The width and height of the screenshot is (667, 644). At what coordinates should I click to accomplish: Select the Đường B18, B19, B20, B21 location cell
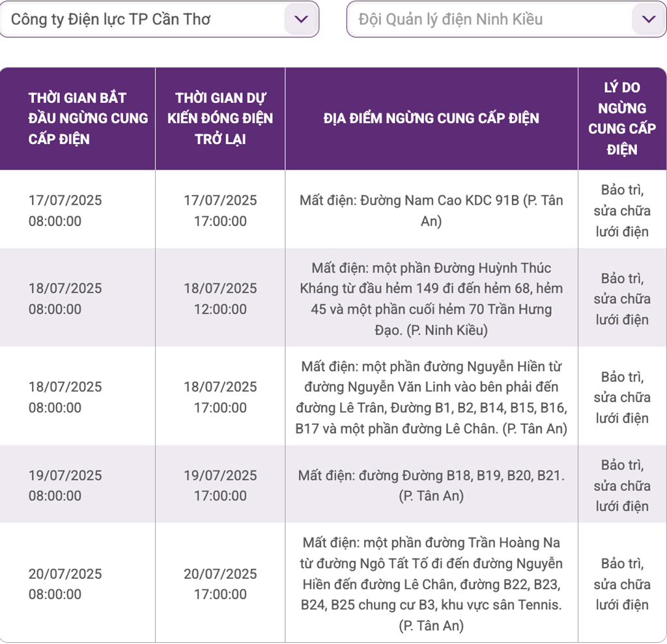[x=431, y=485]
